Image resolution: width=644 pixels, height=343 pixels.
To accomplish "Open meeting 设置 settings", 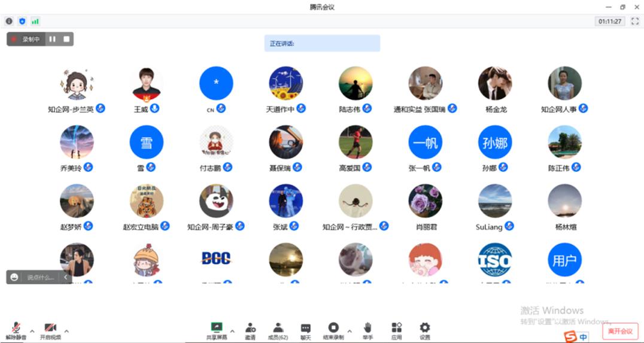I will tap(425, 331).
